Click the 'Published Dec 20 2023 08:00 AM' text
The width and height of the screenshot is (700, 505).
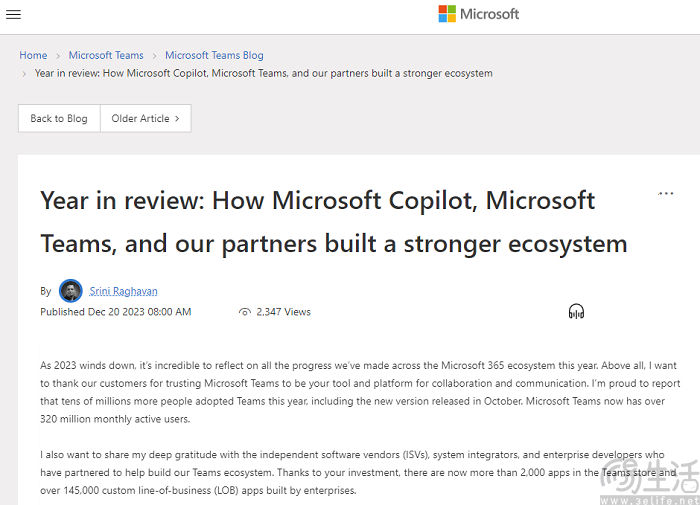pos(116,312)
